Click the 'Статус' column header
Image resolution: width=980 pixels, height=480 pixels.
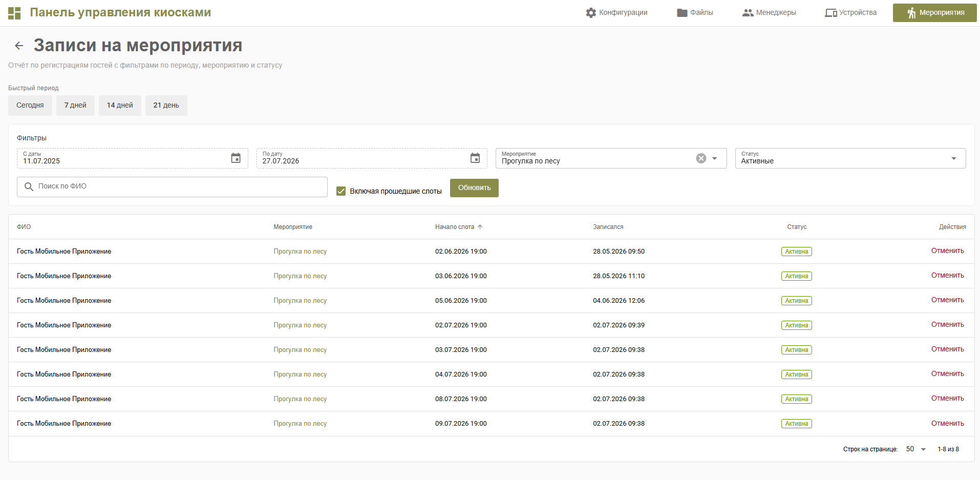pyautogui.click(x=797, y=227)
